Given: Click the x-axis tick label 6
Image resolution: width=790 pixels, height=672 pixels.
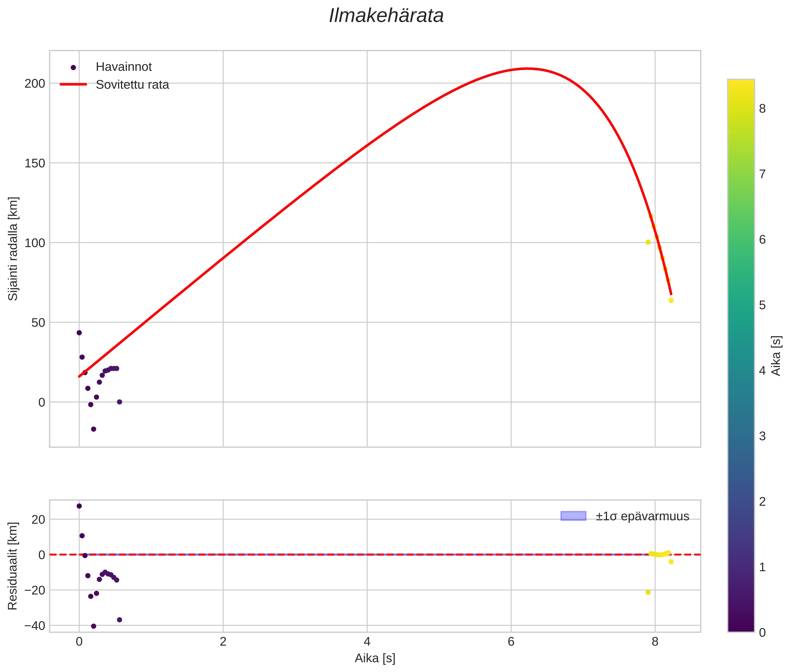Looking at the screenshot, I should point(511,642).
